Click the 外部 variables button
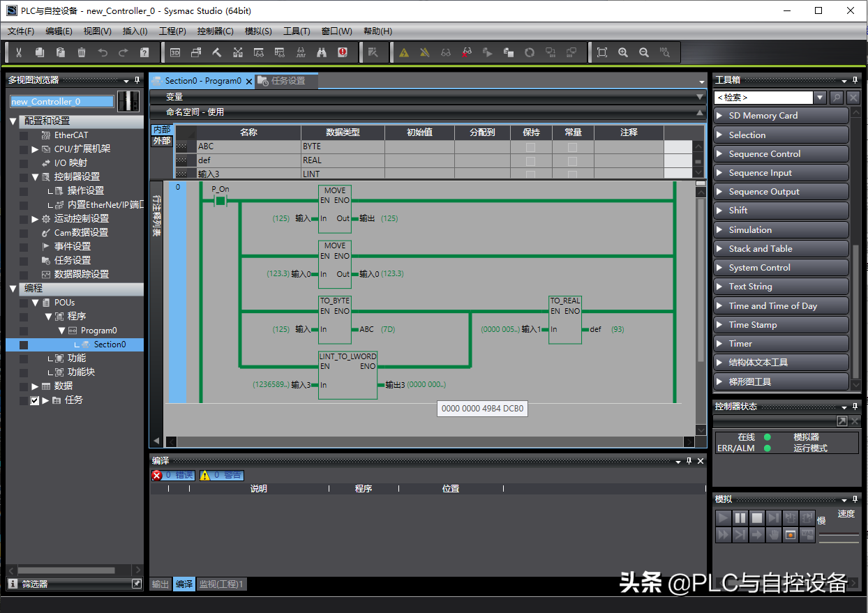The width and height of the screenshot is (868, 613). coord(161,141)
